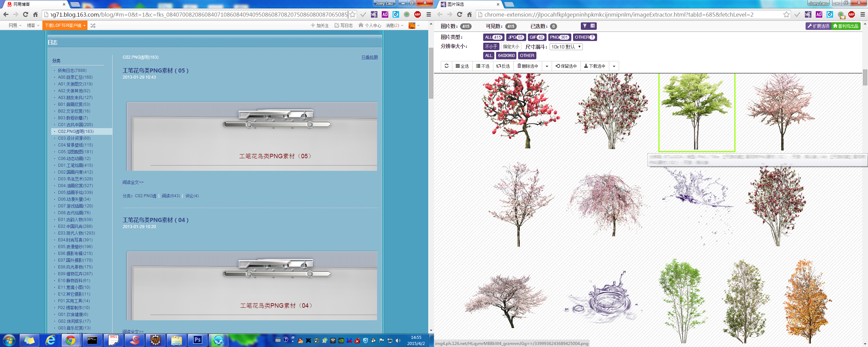This screenshot has width=868, height=347.
Task: Click the blue music extension icon in left browser
Action: [x=396, y=15]
